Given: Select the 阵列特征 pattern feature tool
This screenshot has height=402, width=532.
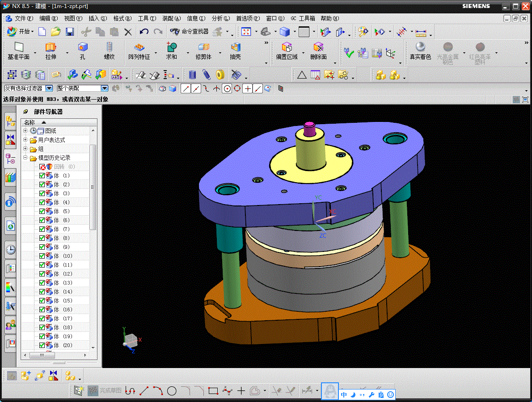Looking at the screenshot, I should click(139, 51).
